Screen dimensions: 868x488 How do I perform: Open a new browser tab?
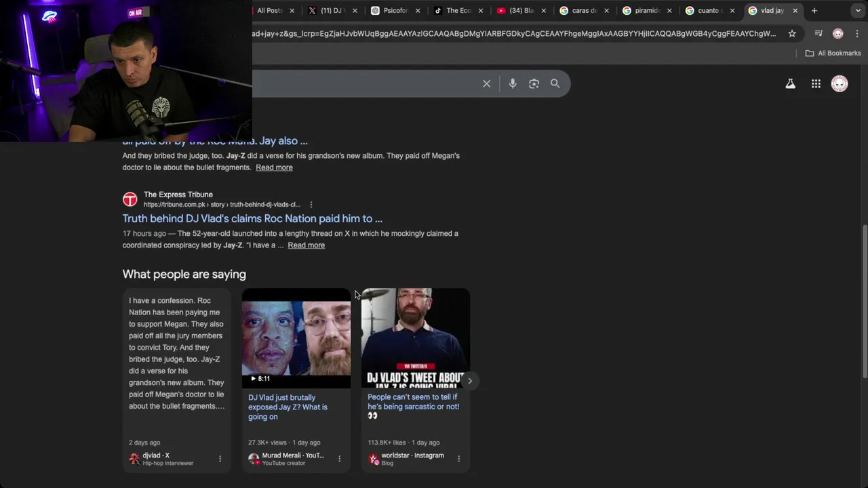pyautogui.click(x=814, y=10)
